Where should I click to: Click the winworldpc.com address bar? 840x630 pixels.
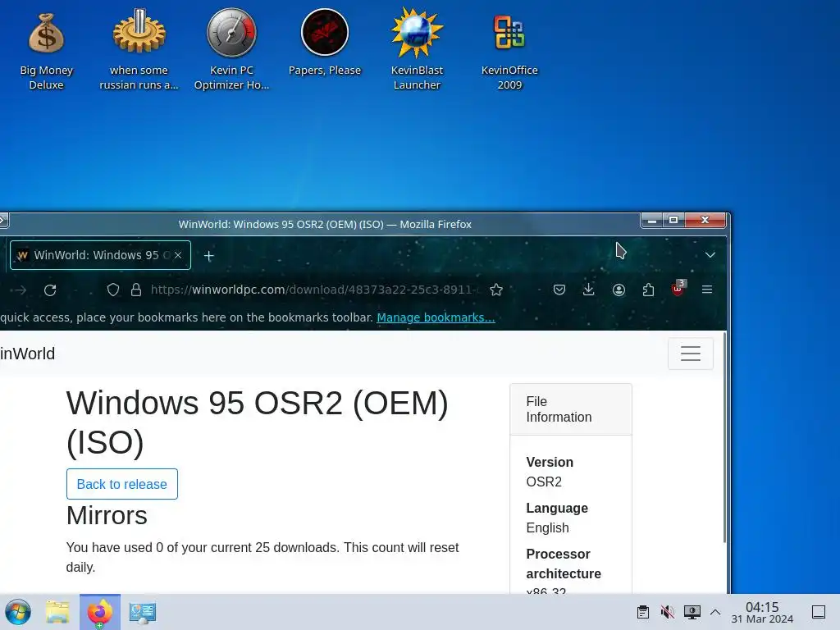point(313,290)
